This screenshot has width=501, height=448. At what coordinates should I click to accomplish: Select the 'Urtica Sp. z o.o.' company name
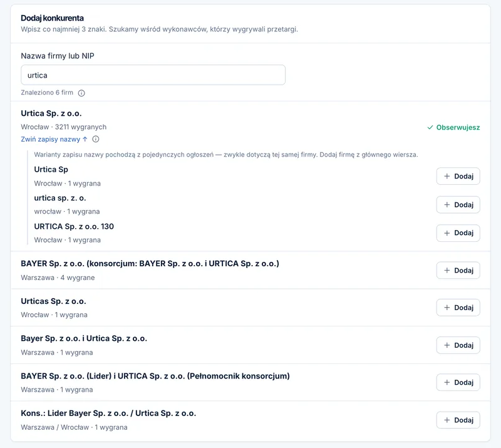(x=51, y=113)
